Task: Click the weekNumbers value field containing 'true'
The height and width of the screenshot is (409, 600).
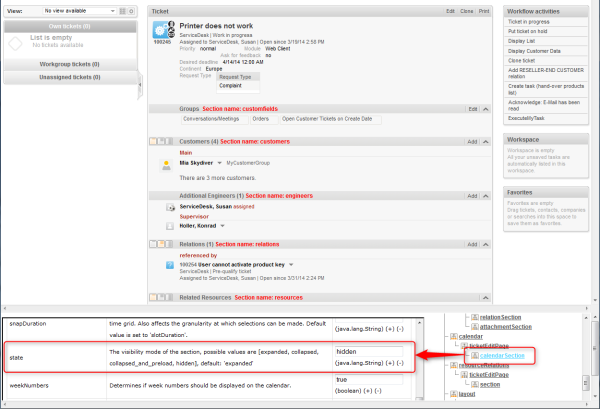Action: click(369, 380)
